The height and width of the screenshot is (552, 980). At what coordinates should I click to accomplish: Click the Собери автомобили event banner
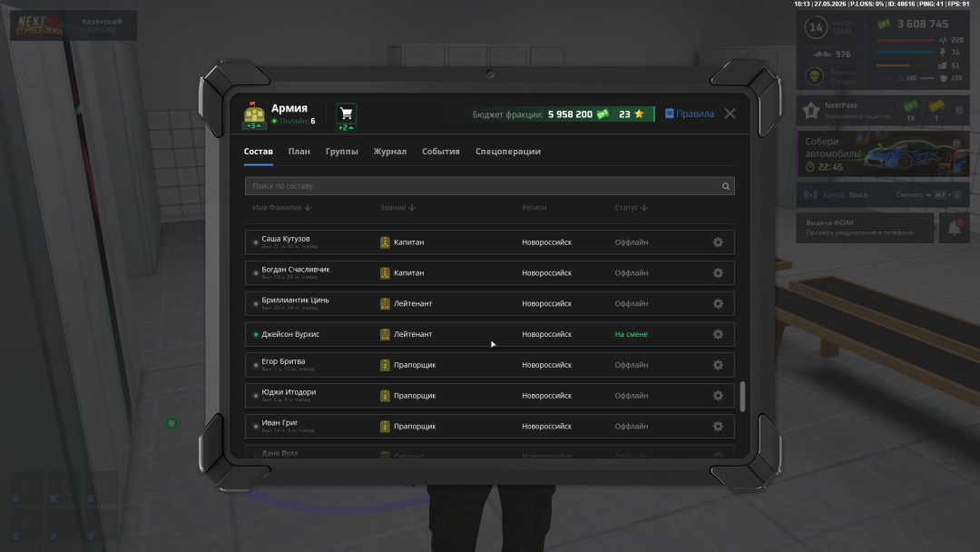(883, 153)
